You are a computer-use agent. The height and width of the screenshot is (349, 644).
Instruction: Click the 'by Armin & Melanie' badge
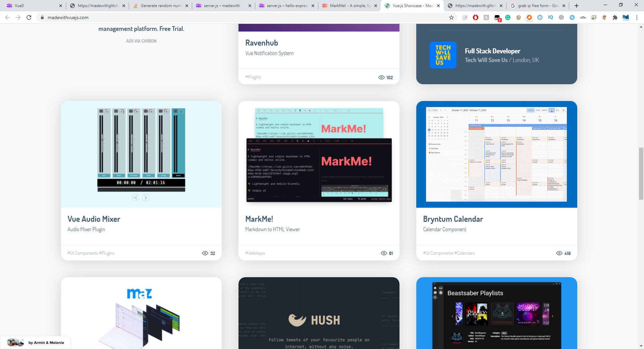[x=35, y=343]
